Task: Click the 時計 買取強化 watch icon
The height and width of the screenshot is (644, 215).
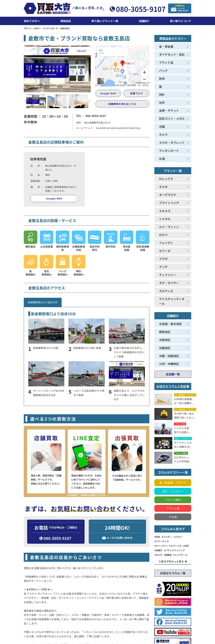Action: pyautogui.click(x=79, y=261)
